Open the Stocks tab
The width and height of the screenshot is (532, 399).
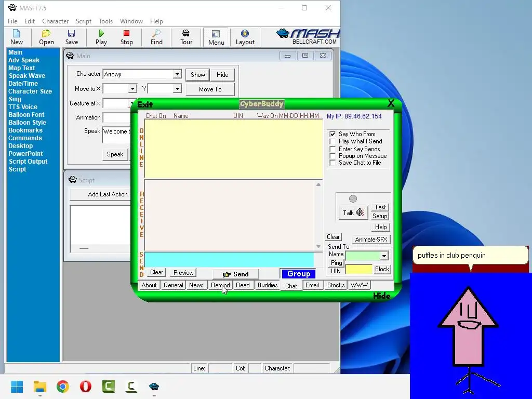coord(336,285)
